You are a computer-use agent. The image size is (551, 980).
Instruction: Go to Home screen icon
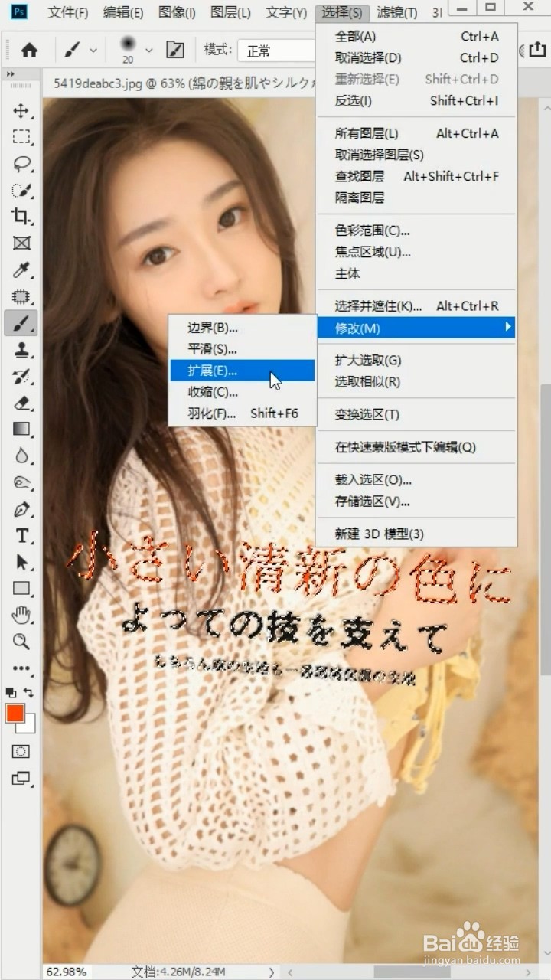29,51
